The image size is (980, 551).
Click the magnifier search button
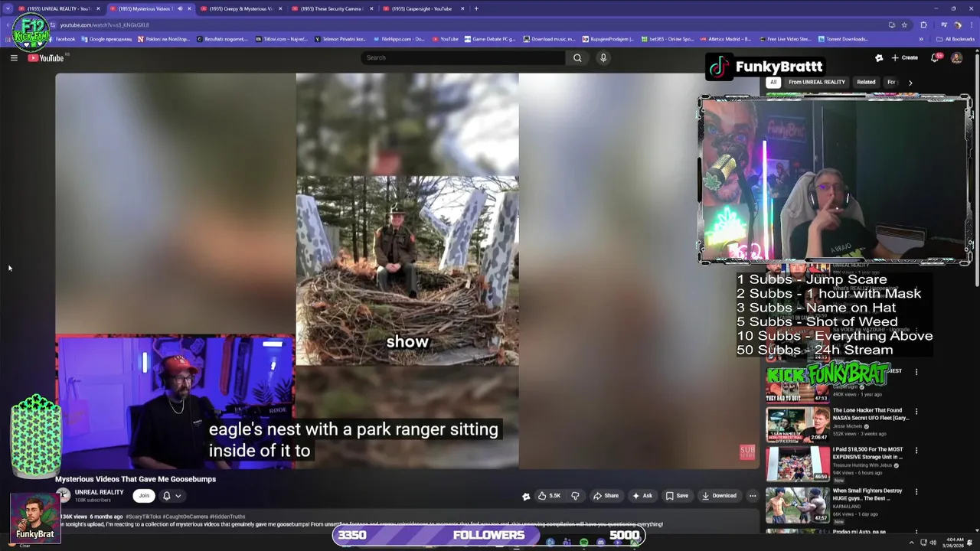coord(577,57)
